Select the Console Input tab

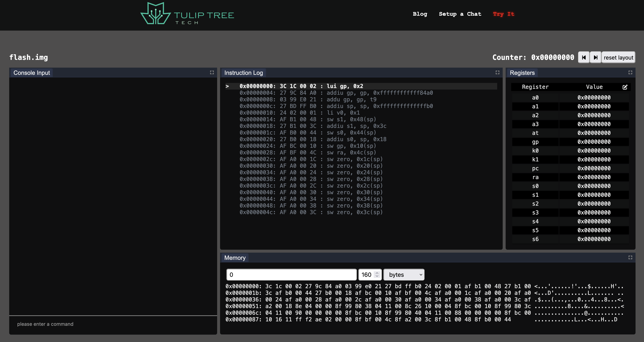pos(31,73)
